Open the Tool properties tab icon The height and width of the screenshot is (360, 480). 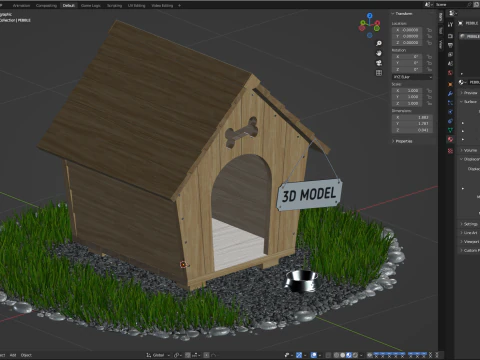(x=450, y=24)
